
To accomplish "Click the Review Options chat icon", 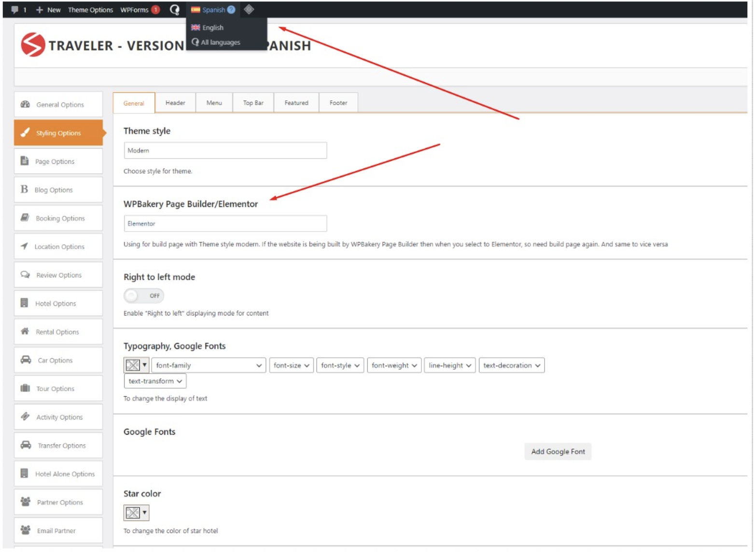I will [x=25, y=275].
